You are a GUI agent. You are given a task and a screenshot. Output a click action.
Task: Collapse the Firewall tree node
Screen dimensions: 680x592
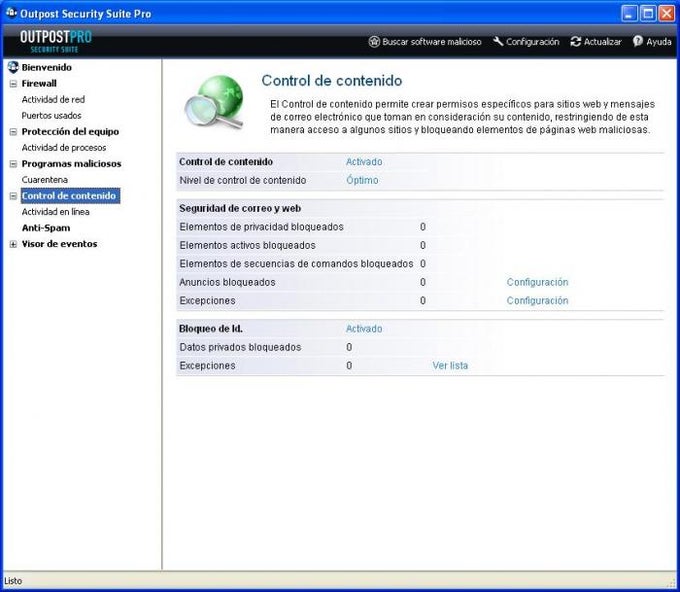[x=13, y=84]
